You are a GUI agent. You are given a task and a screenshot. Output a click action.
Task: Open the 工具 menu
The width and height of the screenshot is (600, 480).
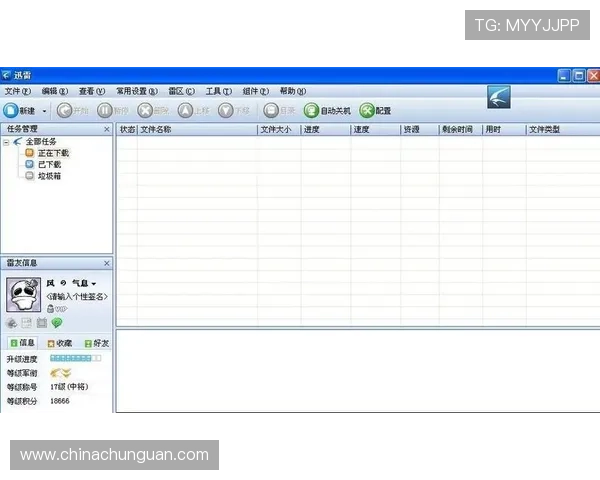click(x=218, y=91)
